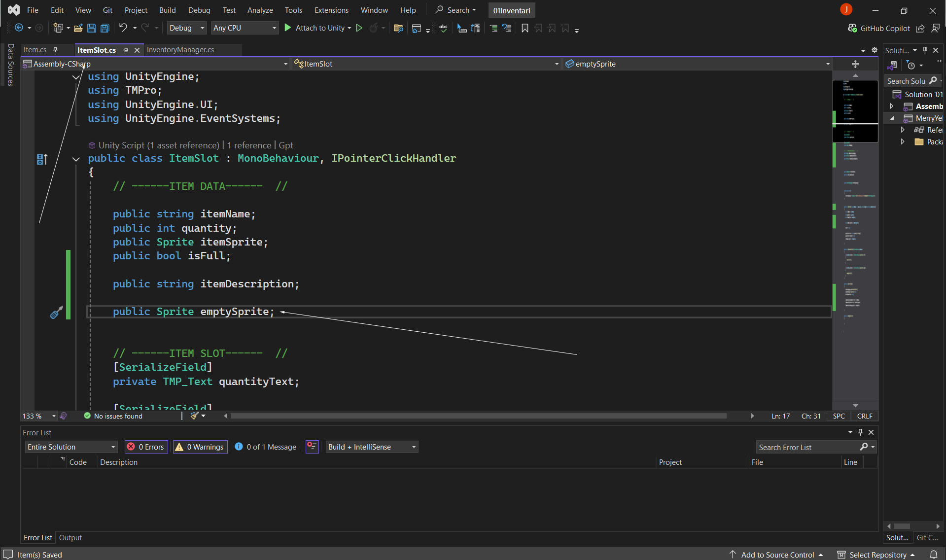
Task: Click the Open File folder icon
Action: [78, 28]
